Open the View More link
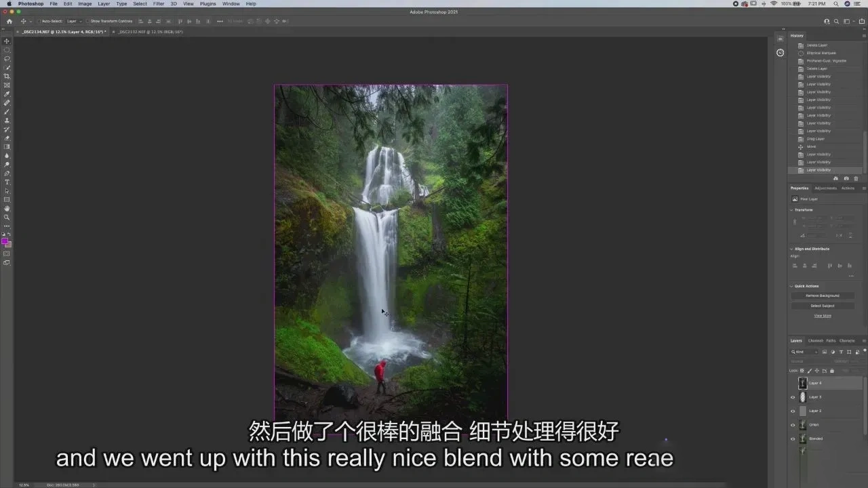 823,316
